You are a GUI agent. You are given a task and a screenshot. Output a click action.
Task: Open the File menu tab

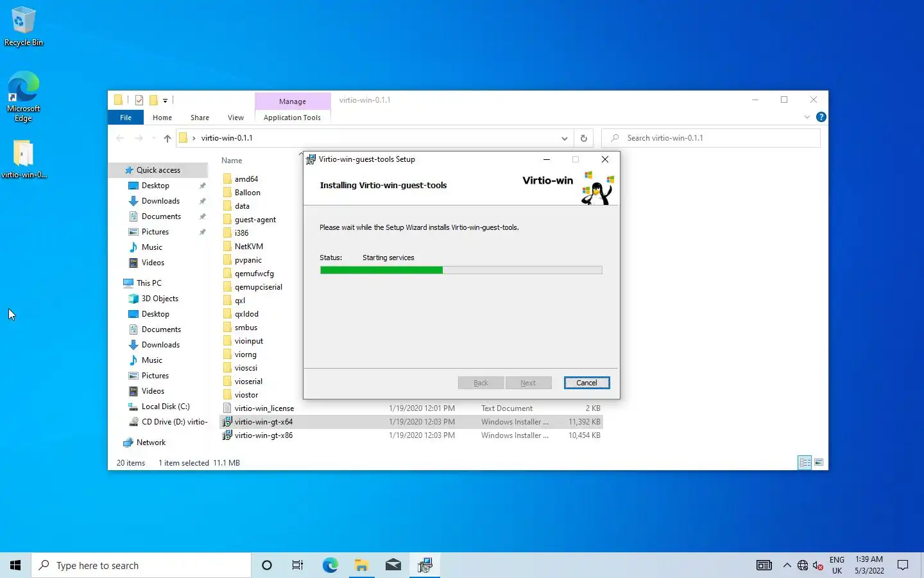coord(126,118)
